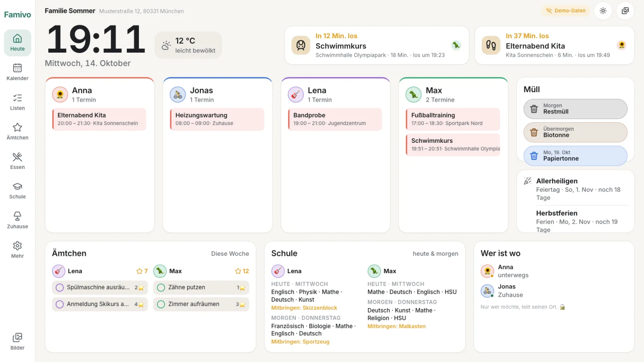Open the Ämtchen sidebar item
Screen dimensions: 644x362
17,132
